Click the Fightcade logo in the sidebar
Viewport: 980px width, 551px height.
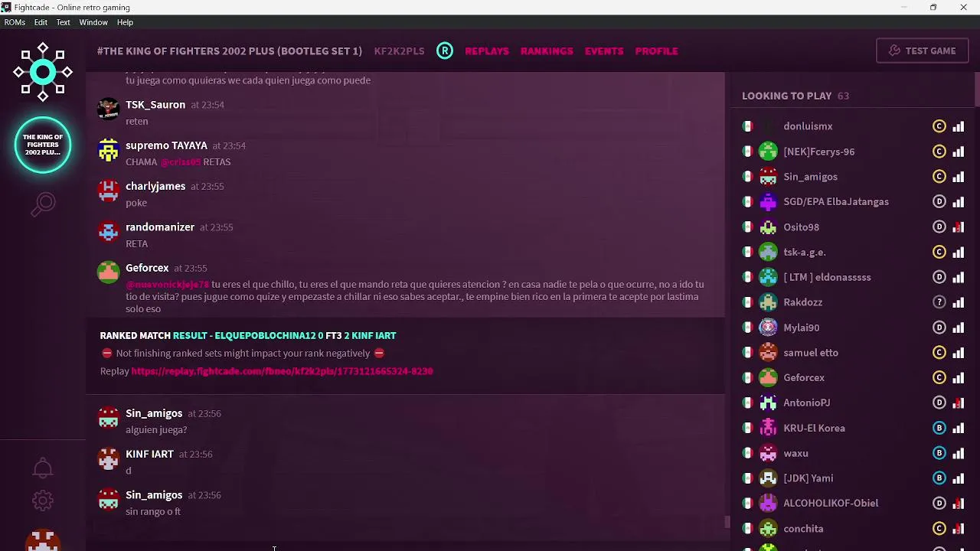43,72
